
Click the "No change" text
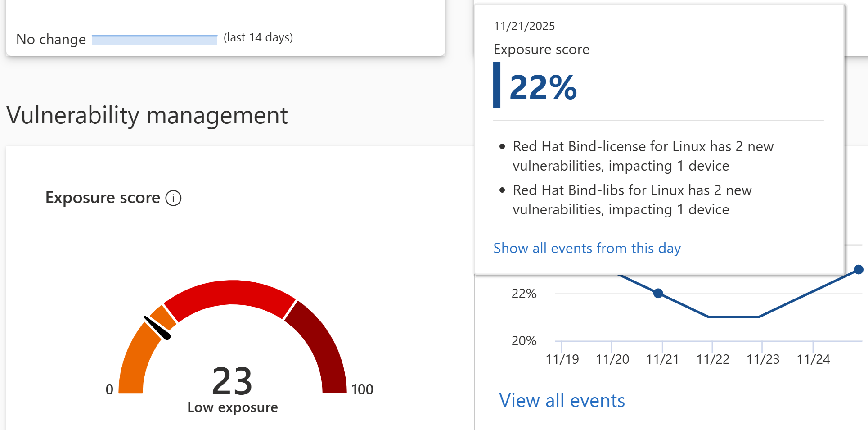(x=51, y=39)
